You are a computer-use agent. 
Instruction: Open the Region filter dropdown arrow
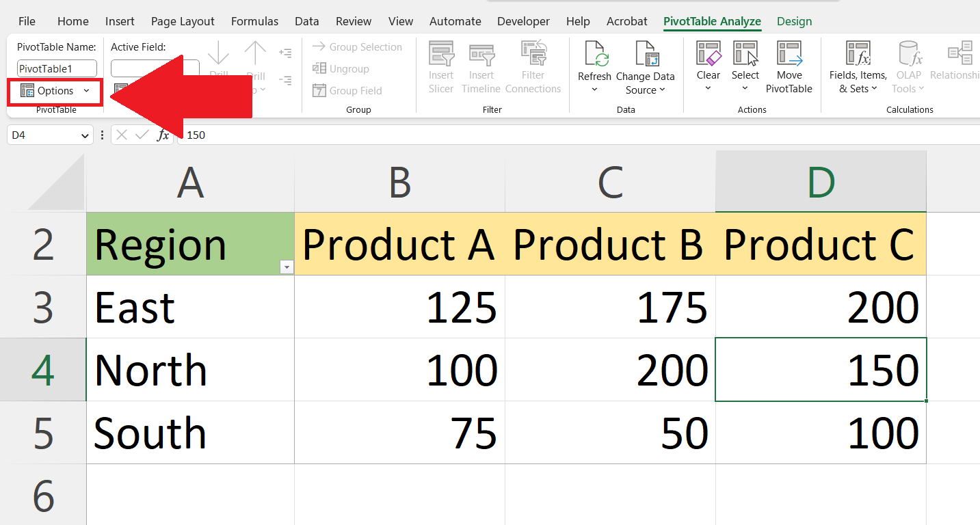click(287, 267)
